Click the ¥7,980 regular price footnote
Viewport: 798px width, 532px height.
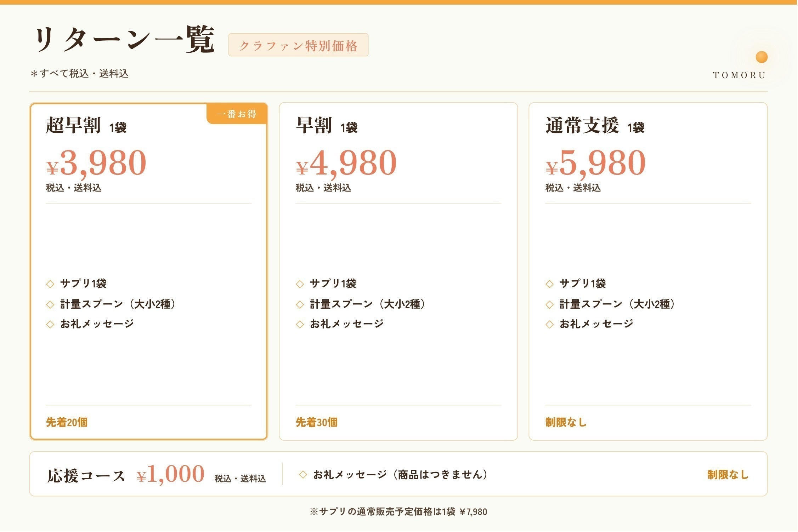[473, 513]
